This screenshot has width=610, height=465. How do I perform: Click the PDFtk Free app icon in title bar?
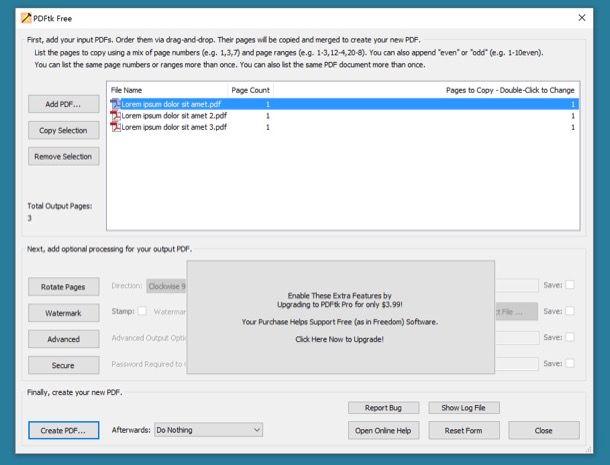point(26,18)
